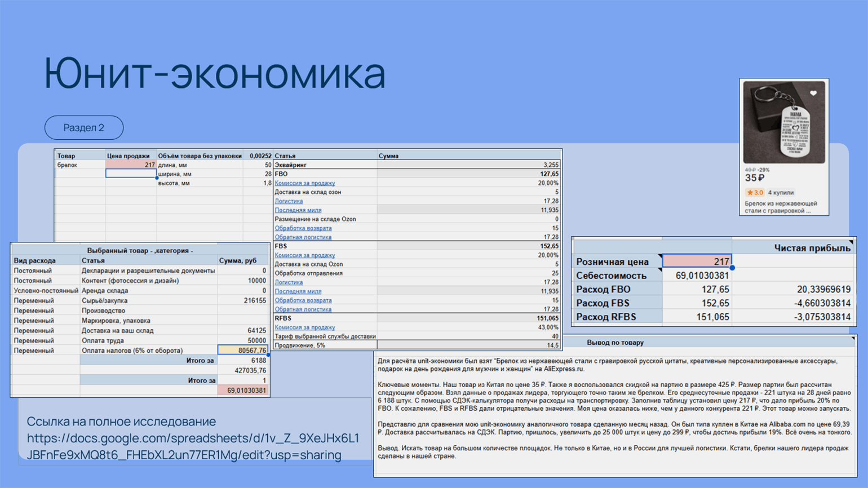Click the keychain product image thumbnail
The image size is (868, 488).
(783, 122)
